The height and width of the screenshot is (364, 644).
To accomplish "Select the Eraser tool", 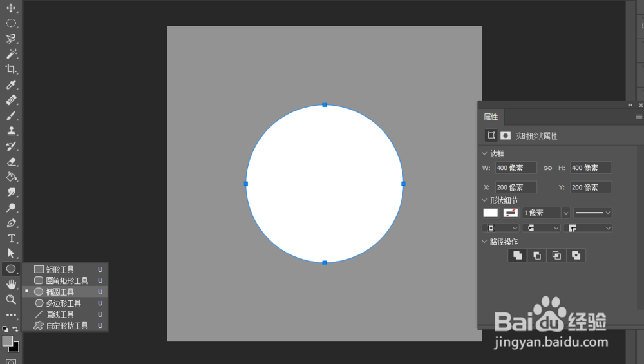I will click(x=11, y=162).
